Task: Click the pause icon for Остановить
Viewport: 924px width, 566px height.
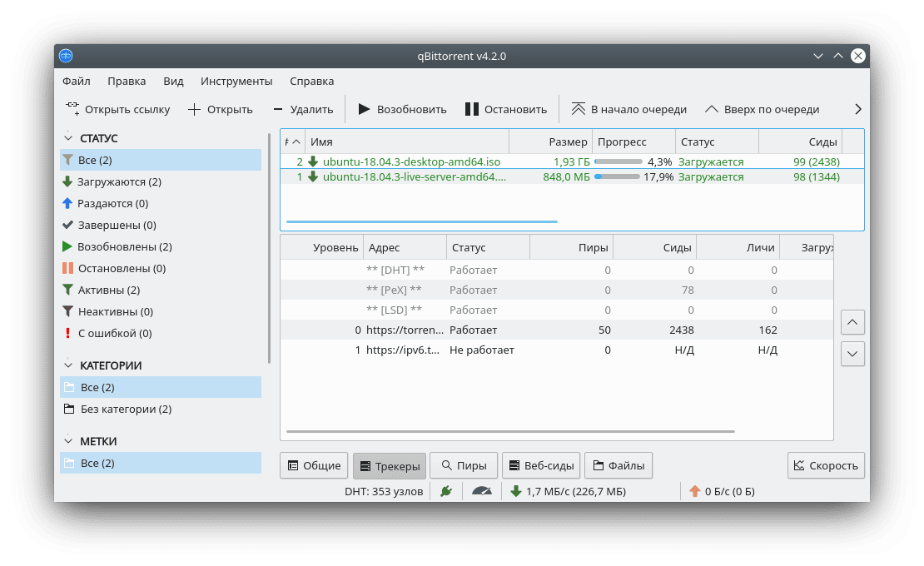Action: [x=471, y=110]
